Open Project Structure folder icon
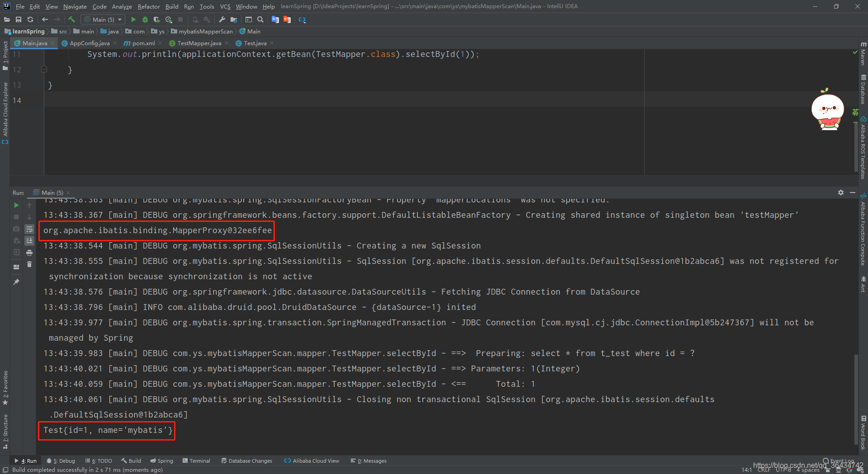The image size is (868, 474). tap(234, 19)
